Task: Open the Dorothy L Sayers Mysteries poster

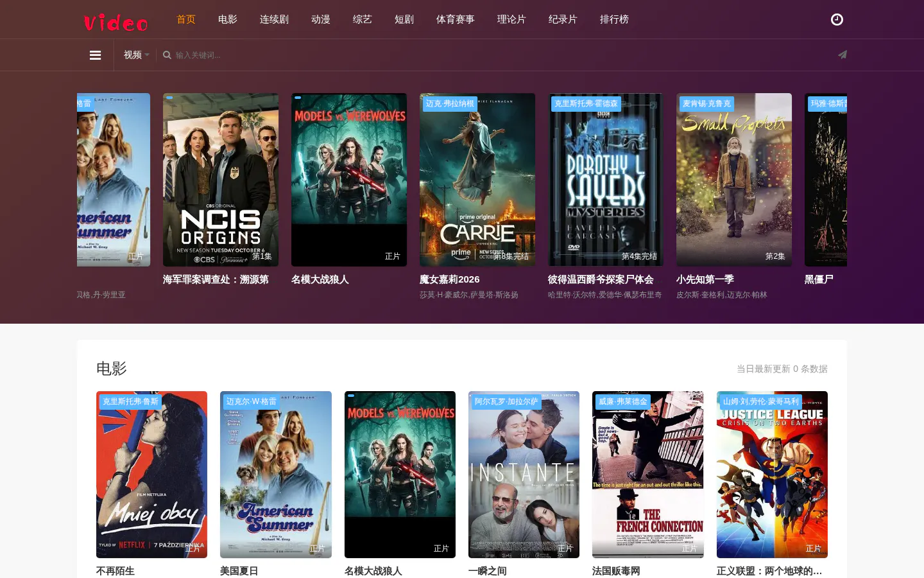Action: (x=606, y=180)
